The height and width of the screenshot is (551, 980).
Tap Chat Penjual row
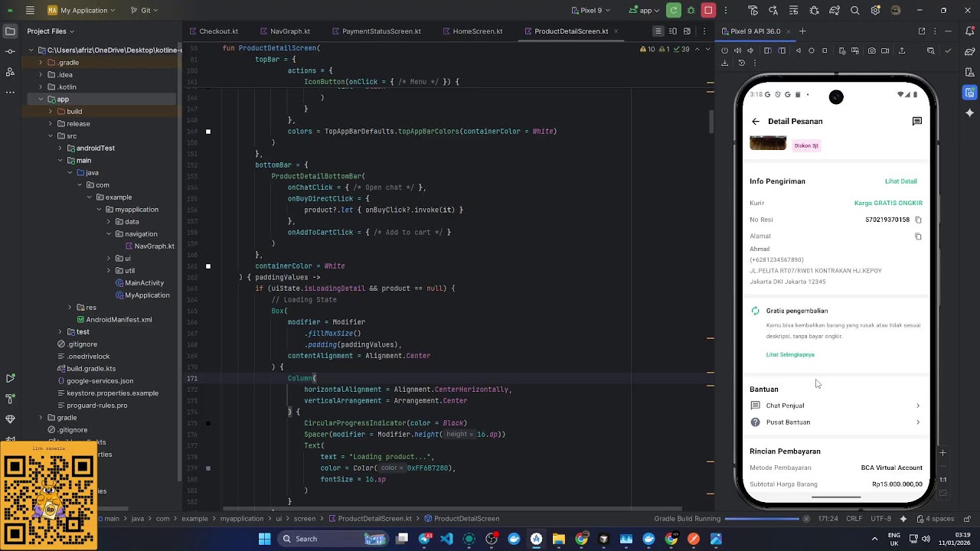click(x=835, y=406)
